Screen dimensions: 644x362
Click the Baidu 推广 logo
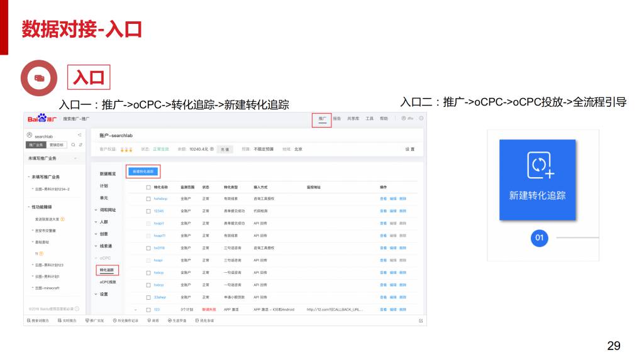click(42, 119)
